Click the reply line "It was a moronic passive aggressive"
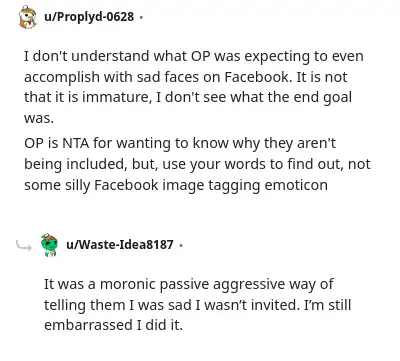Screen dimensions: 400x361 [x=189, y=284]
